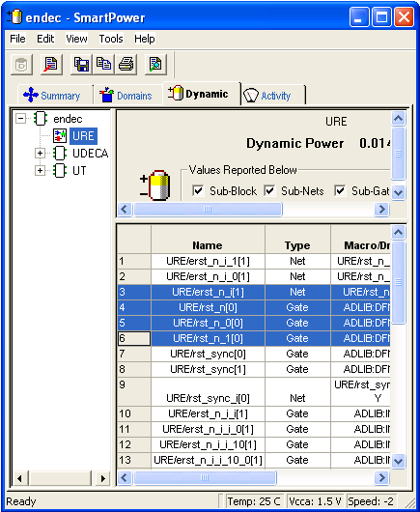Click table vertical scroll up arrow
The image size is (420, 512).
tap(398, 232)
